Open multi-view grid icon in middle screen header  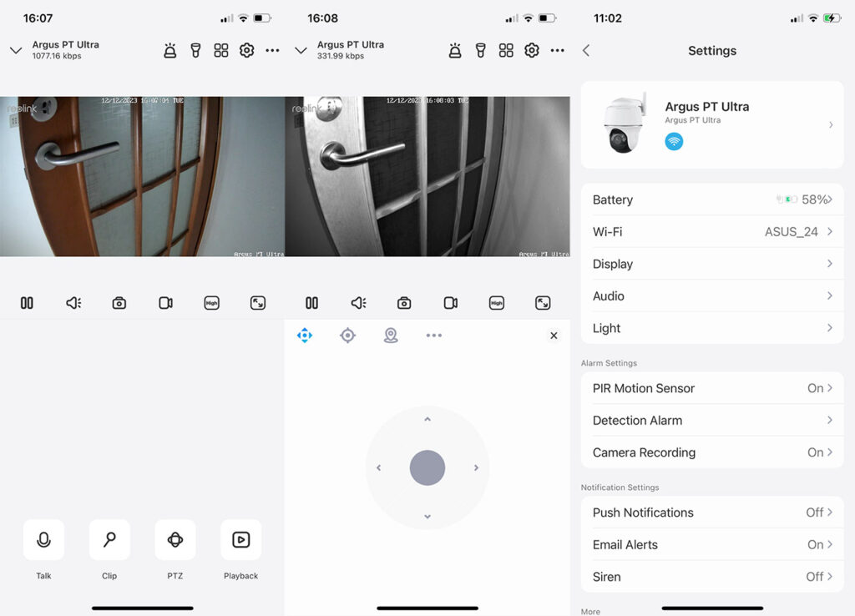coord(506,51)
